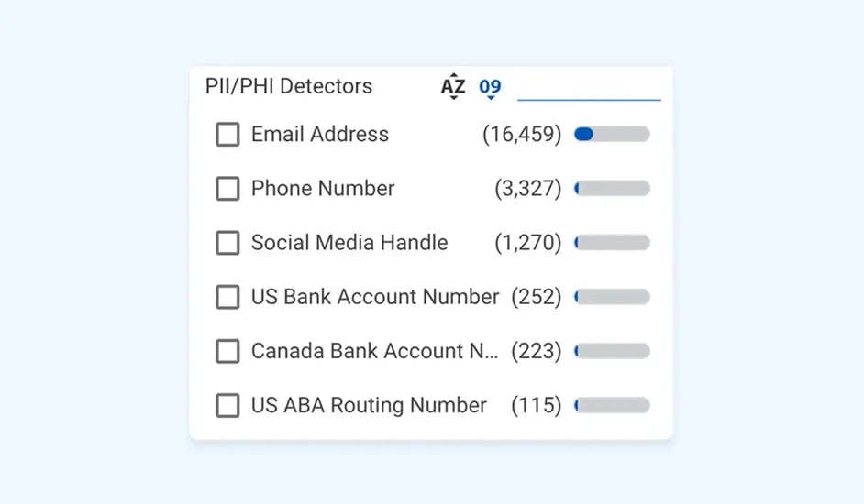
Task: Click the detector search input field
Action: (x=589, y=88)
